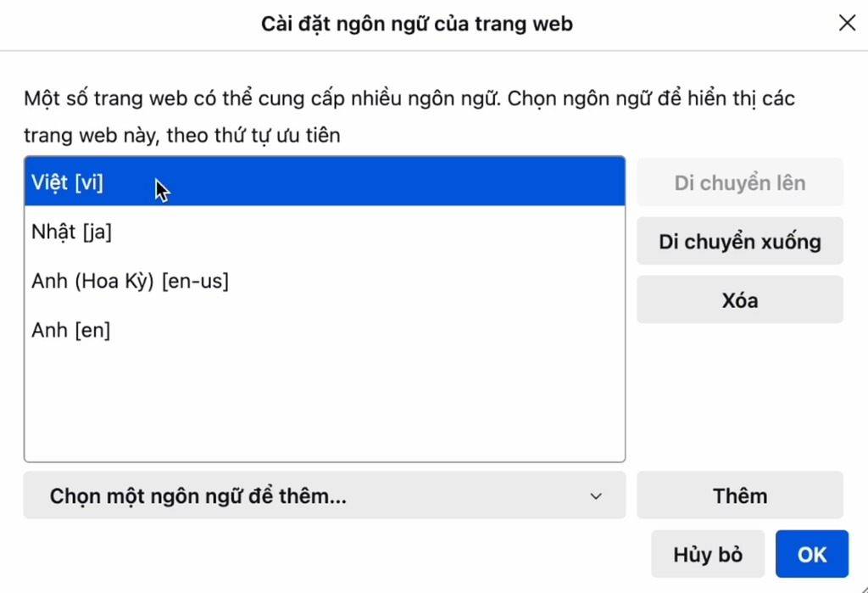Viewport: 868px width, 593px height.
Task: Click the resize grip at dialog corner
Action: coord(860,585)
